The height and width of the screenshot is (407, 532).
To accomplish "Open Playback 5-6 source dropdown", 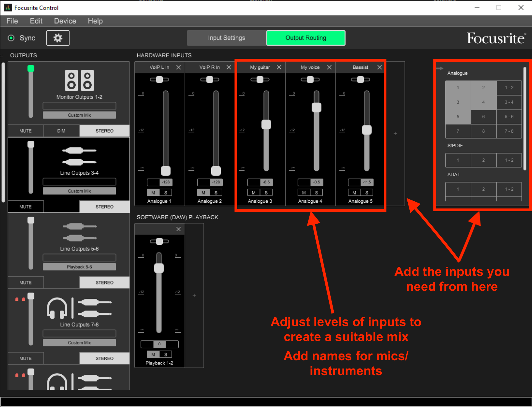I will click(79, 267).
